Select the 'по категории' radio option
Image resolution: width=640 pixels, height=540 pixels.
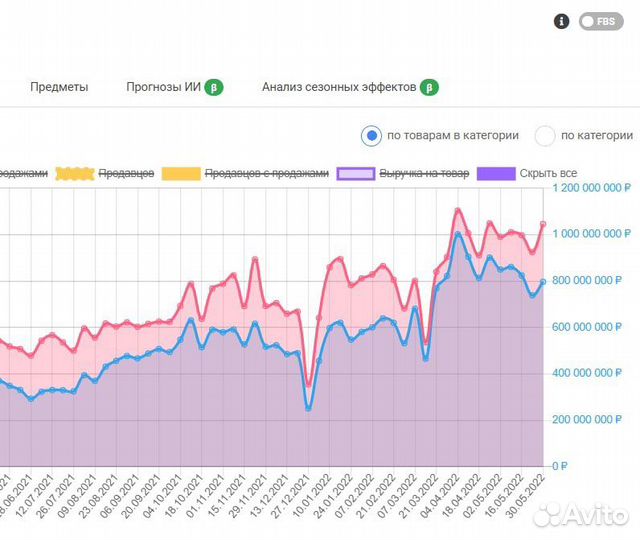click(545, 136)
